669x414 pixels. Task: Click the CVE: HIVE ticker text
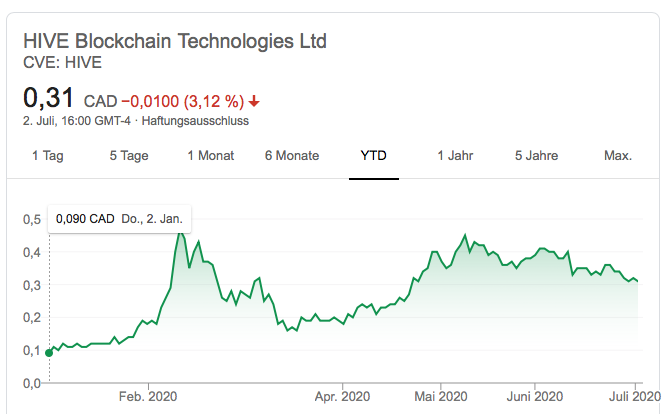click(x=61, y=63)
